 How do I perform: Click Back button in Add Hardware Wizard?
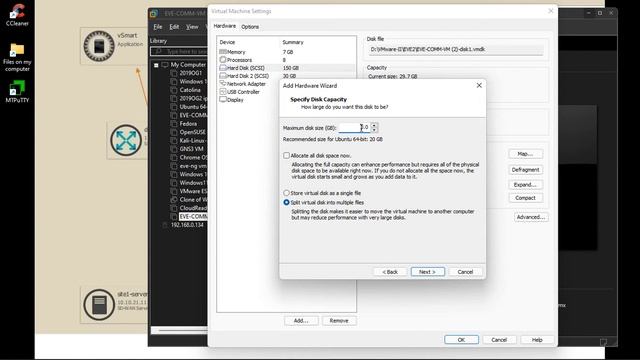coord(390,272)
